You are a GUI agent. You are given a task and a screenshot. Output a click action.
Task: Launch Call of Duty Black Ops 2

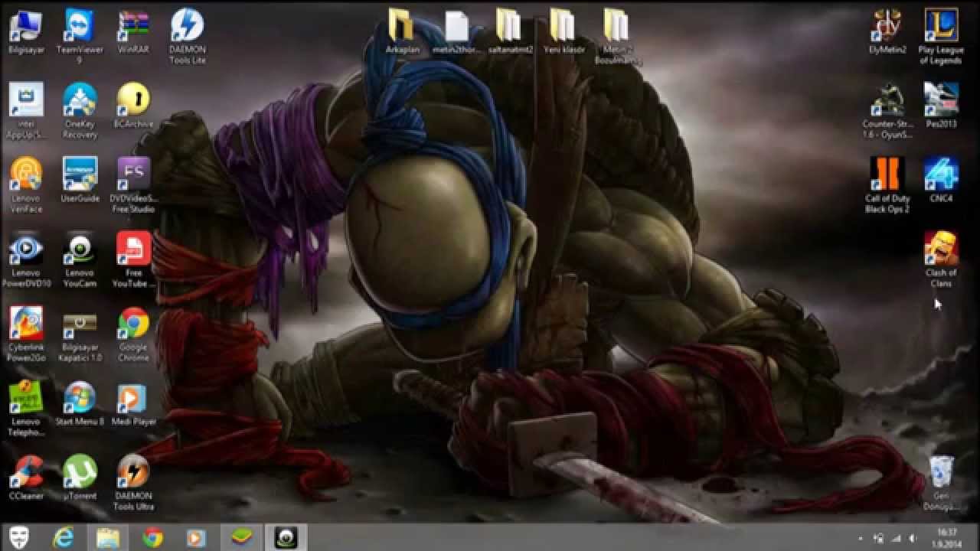(887, 185)
